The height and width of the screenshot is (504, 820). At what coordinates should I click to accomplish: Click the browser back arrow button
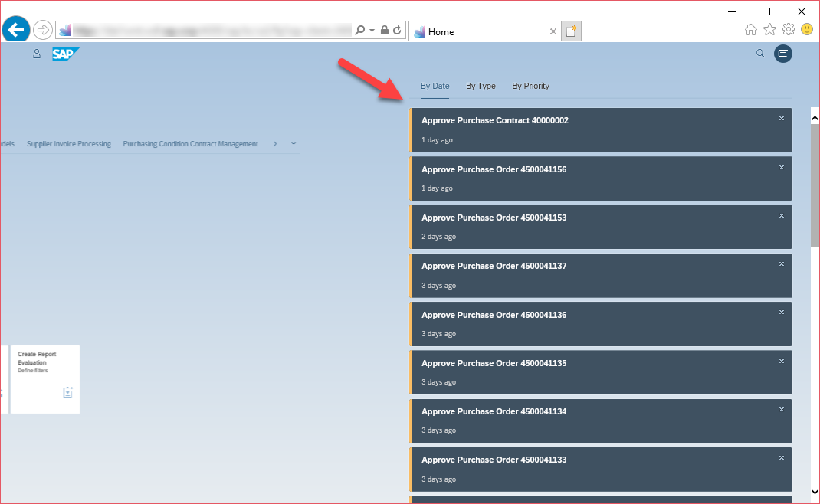coord(16,29)
